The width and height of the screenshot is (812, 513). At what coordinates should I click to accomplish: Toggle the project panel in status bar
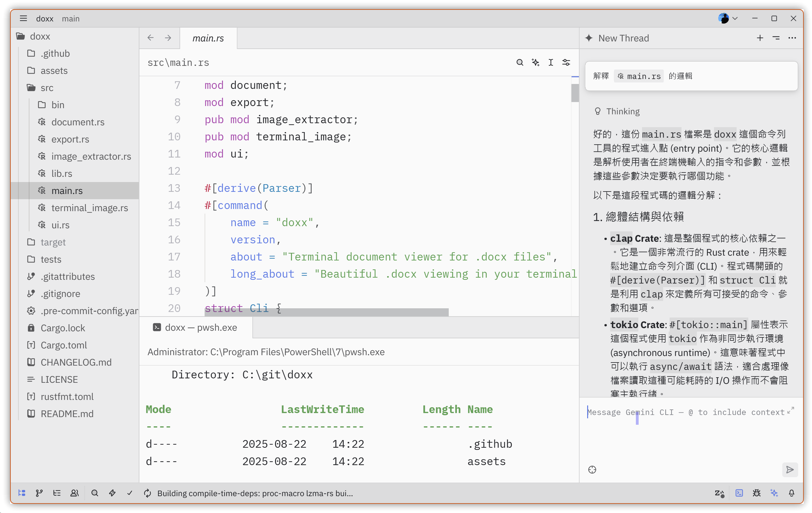pyautogui.click(x=22, y=493)
